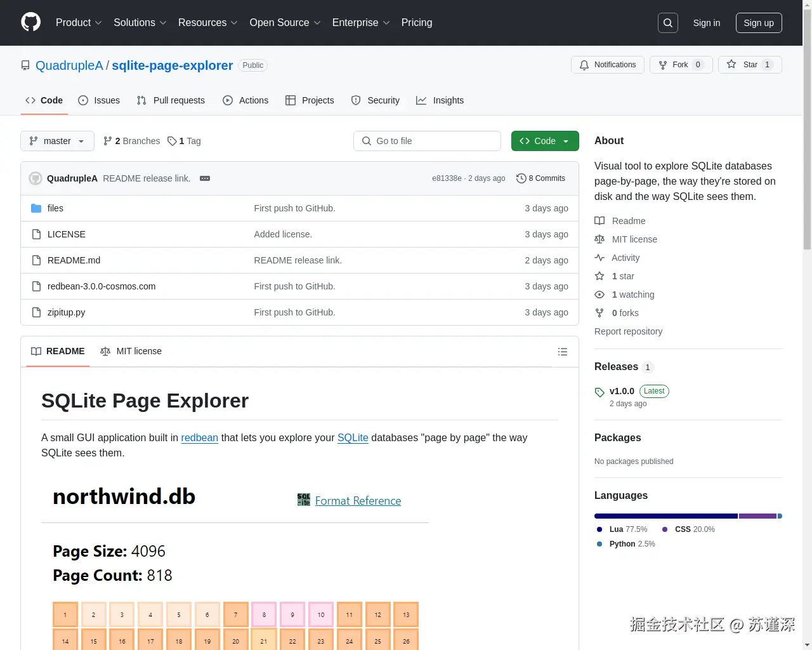Click the Sign up button
Viewport: 812px width, 650px height.
coord(759,22)
